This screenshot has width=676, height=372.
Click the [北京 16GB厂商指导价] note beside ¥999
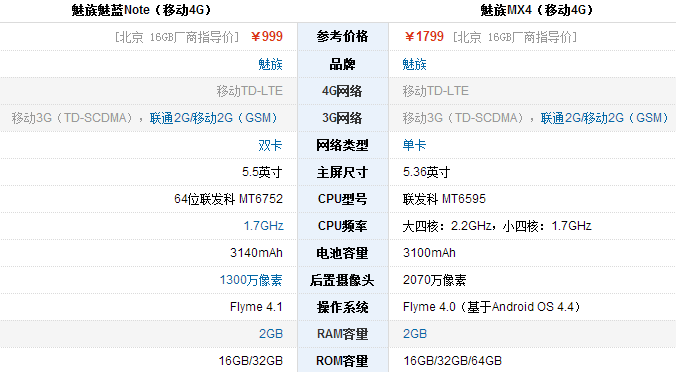coord(177,37)
